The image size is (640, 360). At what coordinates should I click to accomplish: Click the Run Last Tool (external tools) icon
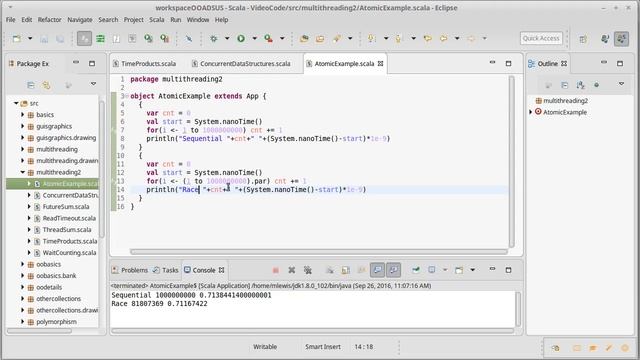click(268, 38)
